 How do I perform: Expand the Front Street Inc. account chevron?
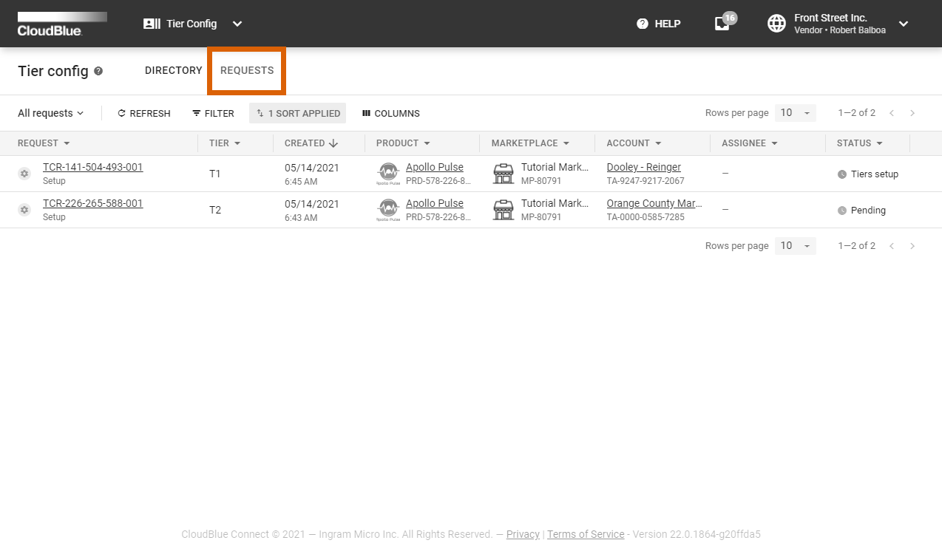(x=904, y=24)
